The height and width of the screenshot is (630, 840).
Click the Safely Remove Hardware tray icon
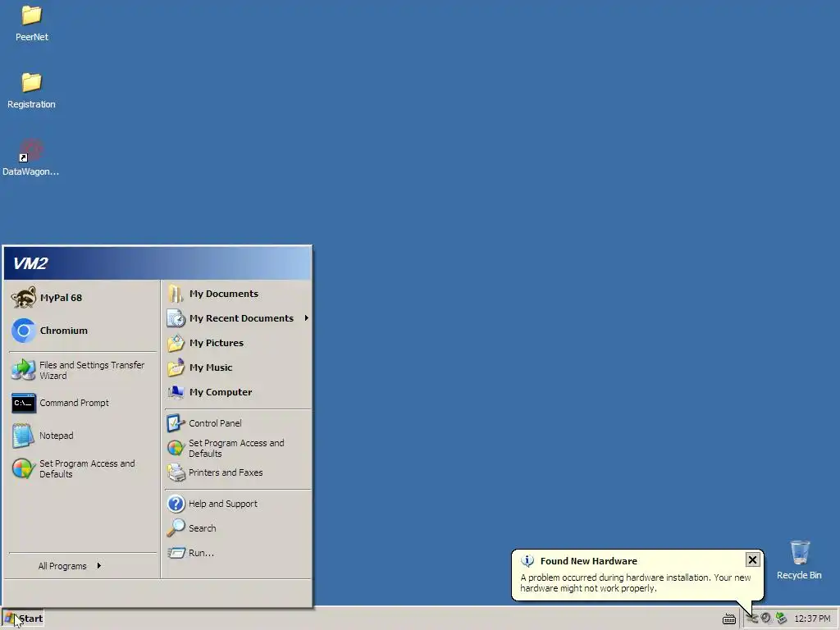point(781,619)
